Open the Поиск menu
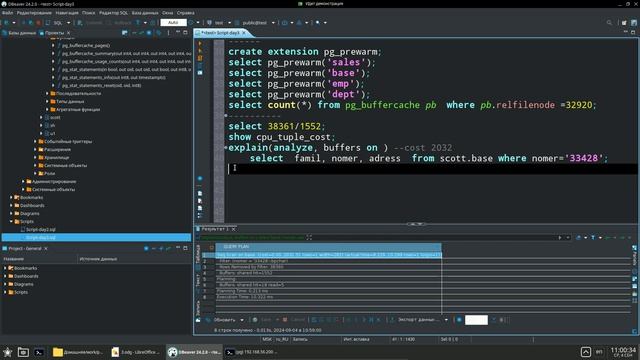This screenshot has width=640, height=360. (89, 13)
